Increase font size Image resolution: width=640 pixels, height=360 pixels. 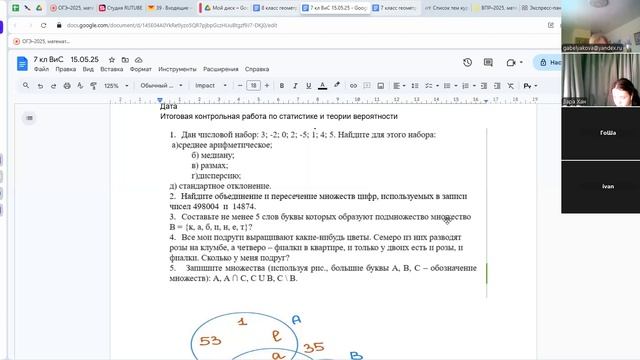(267, 86)
